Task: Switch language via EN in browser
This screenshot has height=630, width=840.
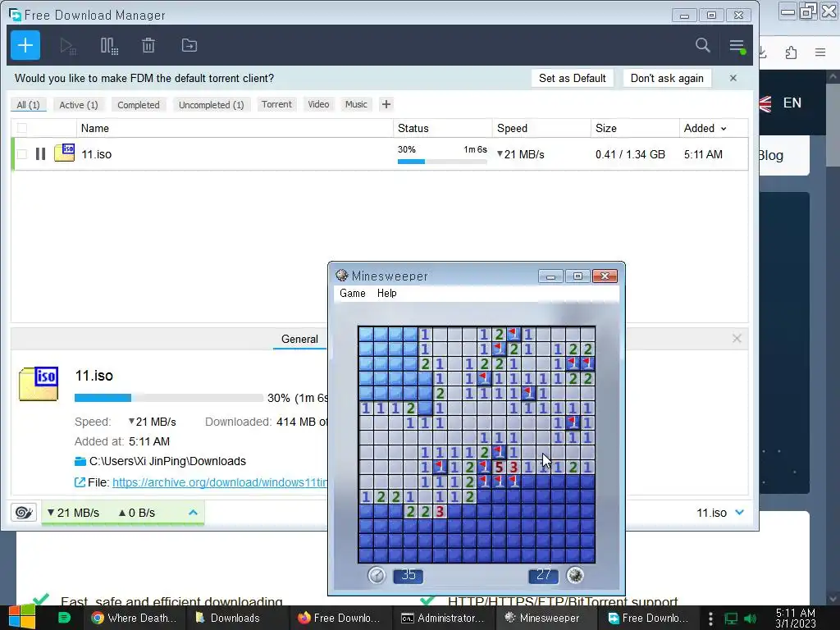Action: [x=792, y=103]
